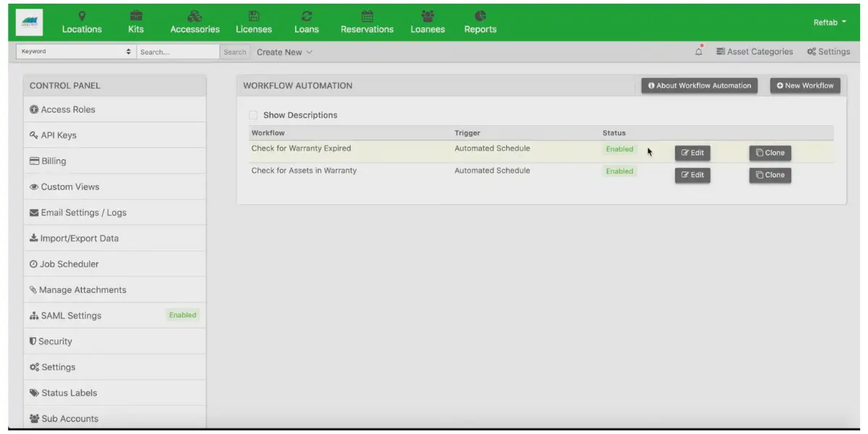Click the company logo in header
868x434 pixels.
[x=29, y=22]
